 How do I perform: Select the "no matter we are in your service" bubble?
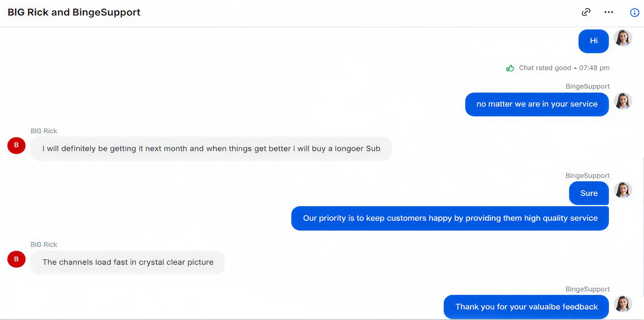click(x=537, y=104)
